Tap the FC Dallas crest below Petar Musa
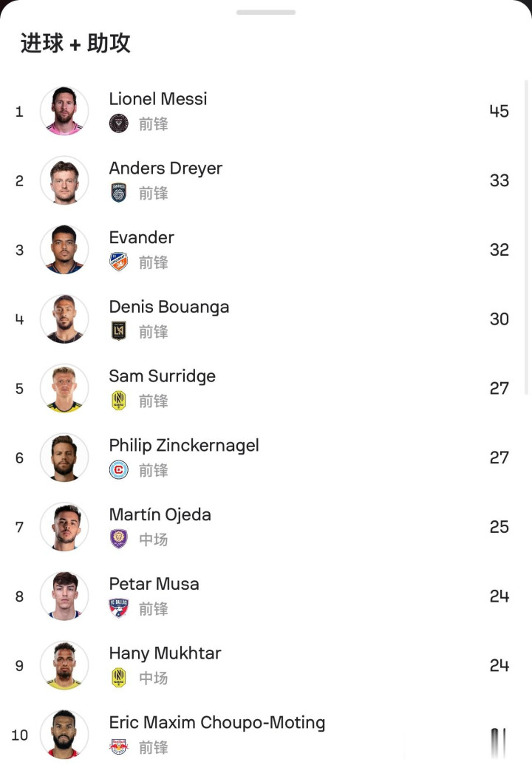 point(118,608)
